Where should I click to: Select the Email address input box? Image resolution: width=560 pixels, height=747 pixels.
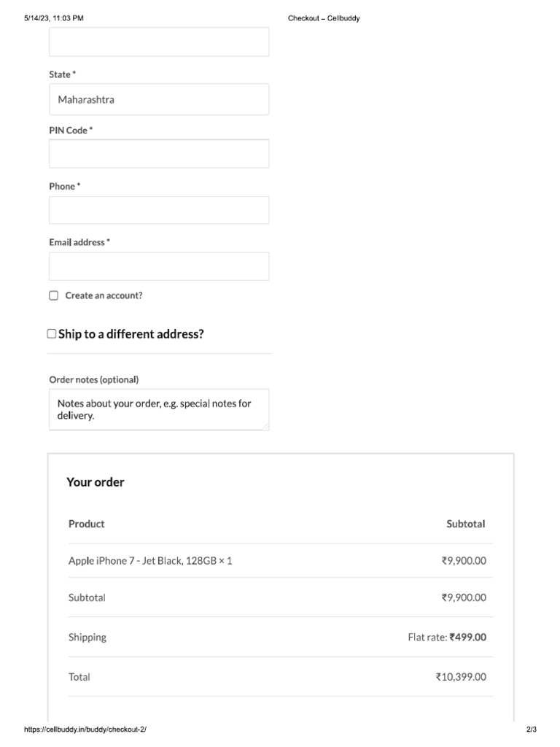pyautogui.click(x=159, y=266)
